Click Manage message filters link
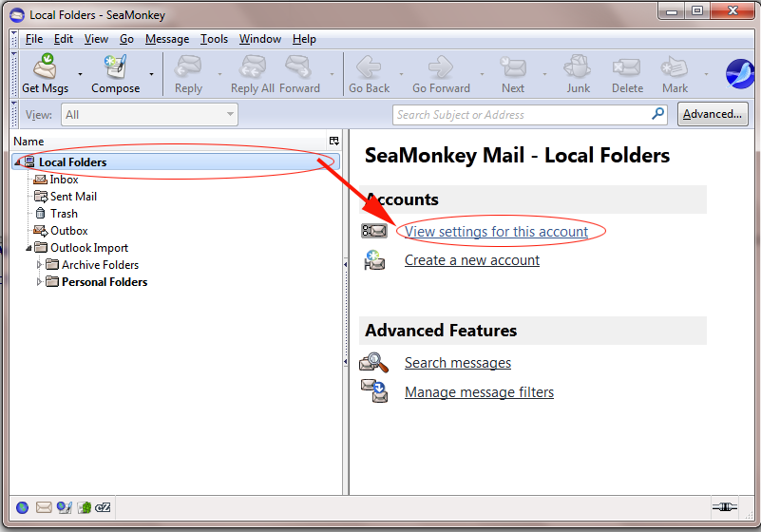 coord(479,391)
